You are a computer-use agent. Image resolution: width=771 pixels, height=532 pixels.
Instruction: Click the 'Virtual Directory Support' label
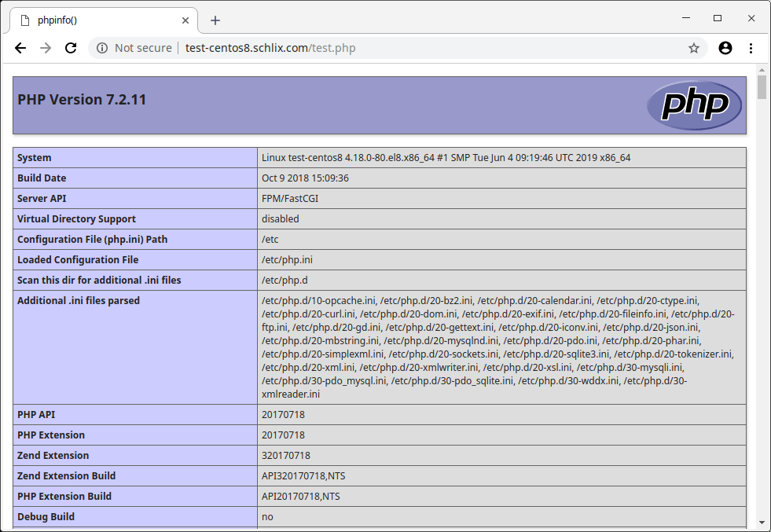point(76,218)
